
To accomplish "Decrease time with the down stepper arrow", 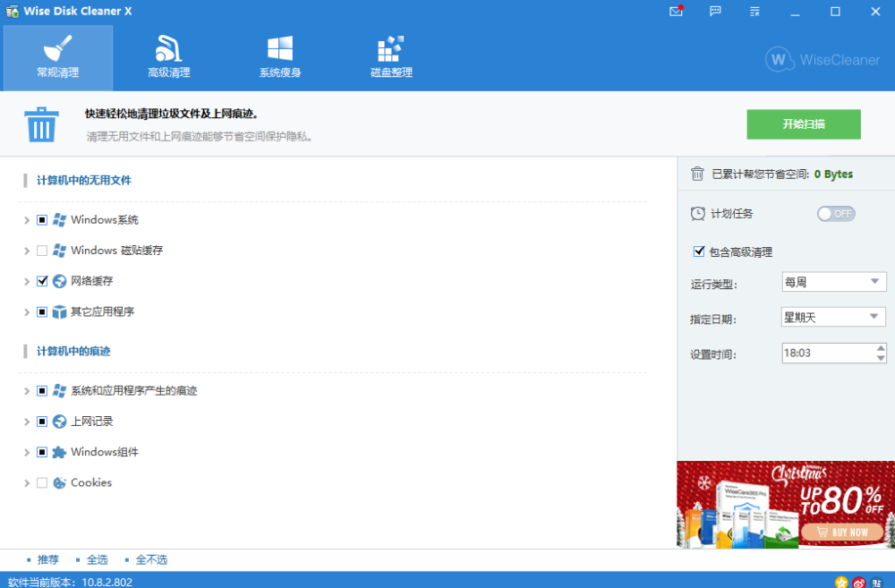I will tap(881, 358).
